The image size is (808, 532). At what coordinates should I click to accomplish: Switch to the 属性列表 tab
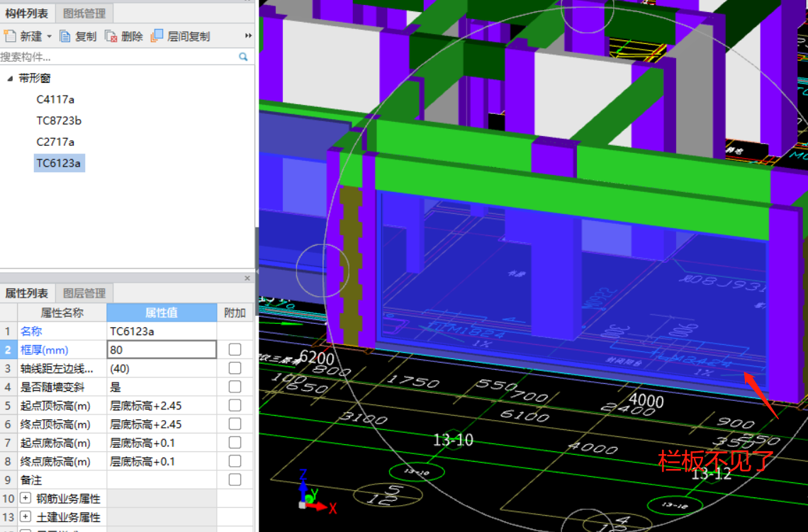click(x=27, y=293)
